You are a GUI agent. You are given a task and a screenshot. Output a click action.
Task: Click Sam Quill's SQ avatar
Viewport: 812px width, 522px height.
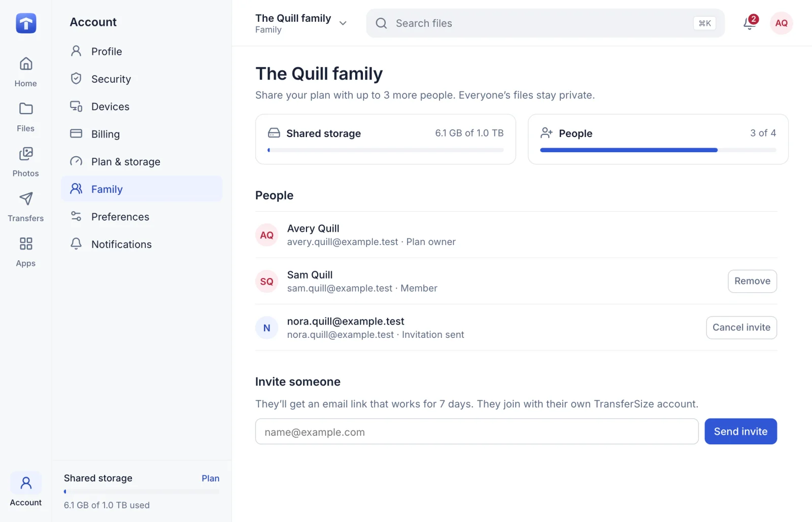[x=266, y=281]
